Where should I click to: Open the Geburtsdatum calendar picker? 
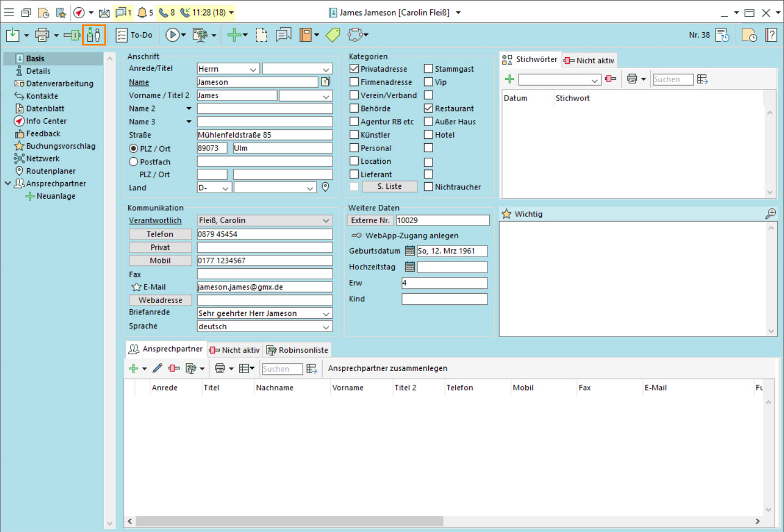click(410, 251)
